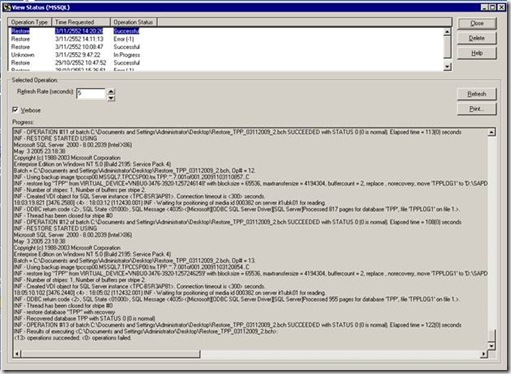The height and width of the screenshot is (374, 511).
Task: Toggle the Verbose checkbox
Action: pyautogui.click(x=15, y=110)
